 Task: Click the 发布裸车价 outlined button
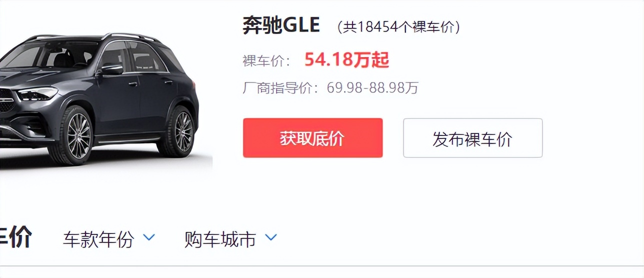click(x=472, y=138)
